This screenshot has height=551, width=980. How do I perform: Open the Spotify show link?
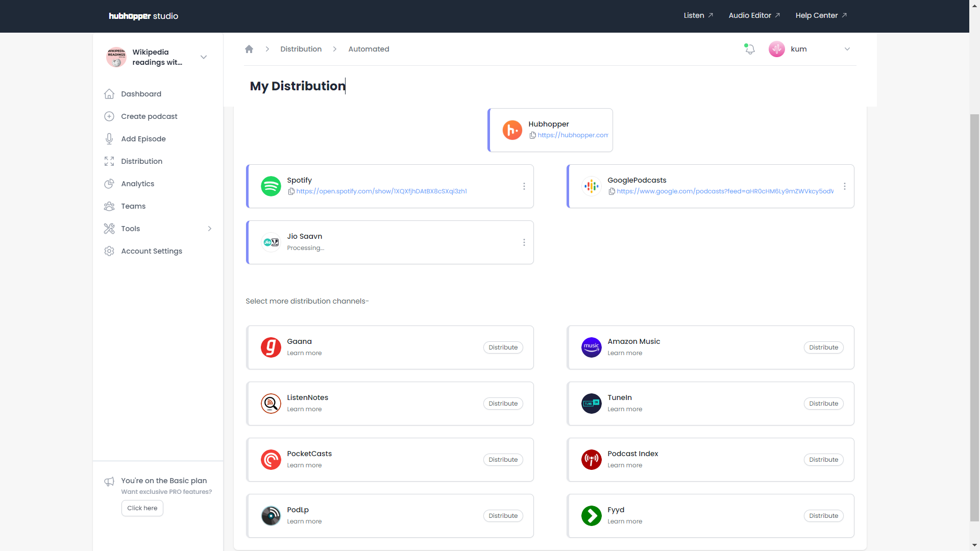coord(382,191)
